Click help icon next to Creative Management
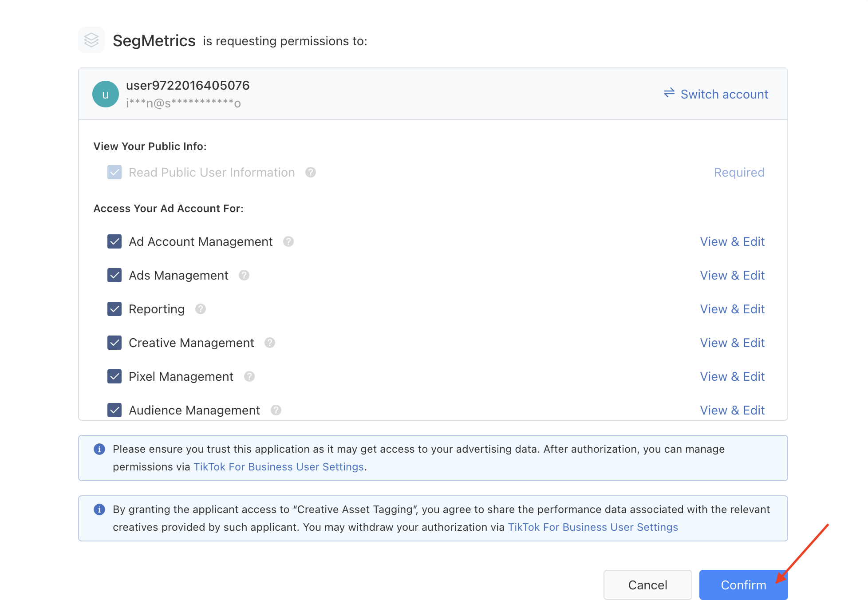868x616 pixels. [270, 343]
